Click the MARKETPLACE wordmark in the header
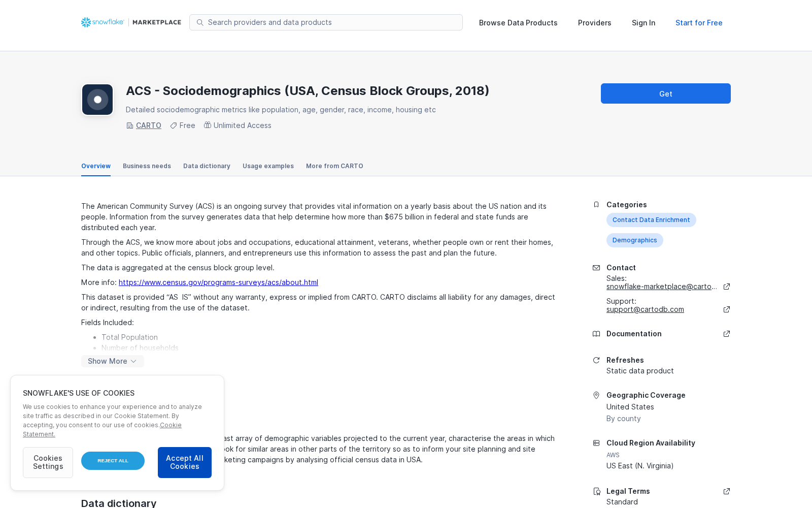 [x=157, y=22]
